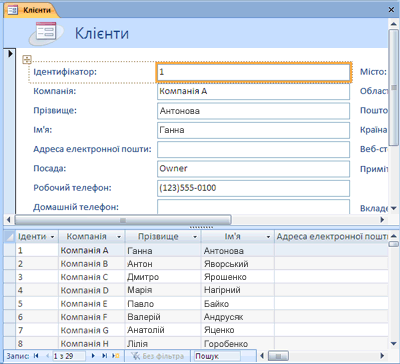Viewport: 400px width, 364px height.
Task: Click cell Яценко in datasheet
Action: point(238,330)
